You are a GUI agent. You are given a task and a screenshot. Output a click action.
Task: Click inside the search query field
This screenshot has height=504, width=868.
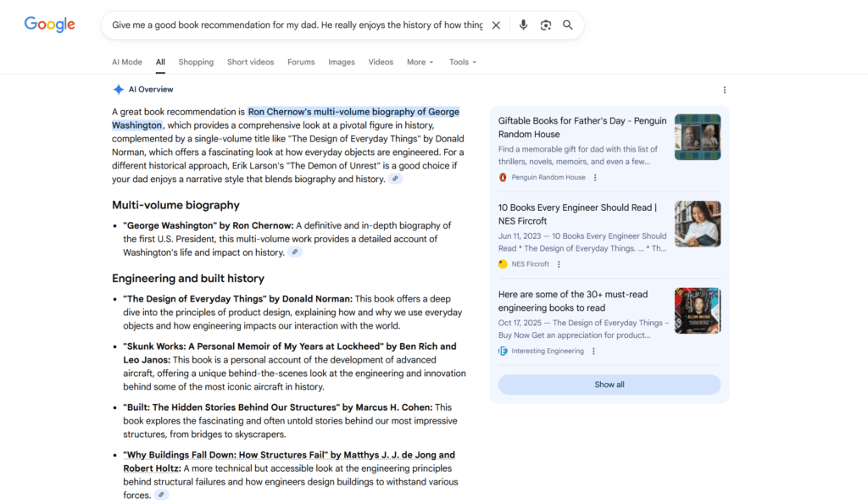(x=297, y=25)
